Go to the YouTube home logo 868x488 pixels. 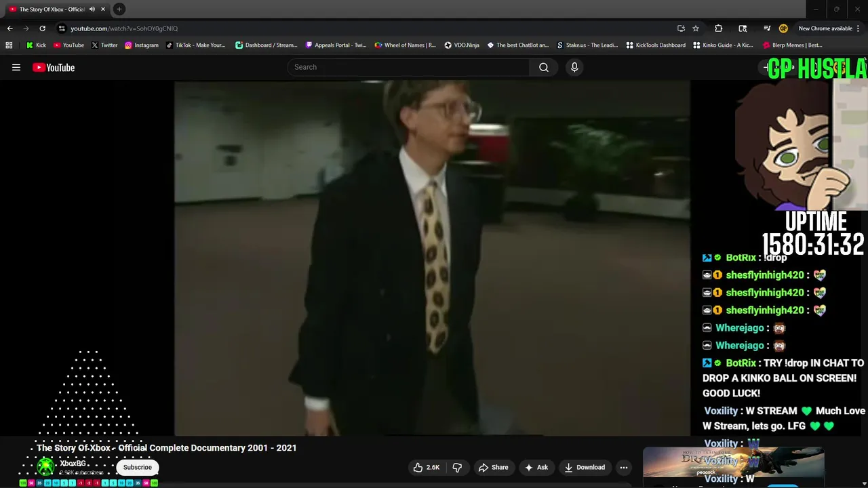(54, 67)
